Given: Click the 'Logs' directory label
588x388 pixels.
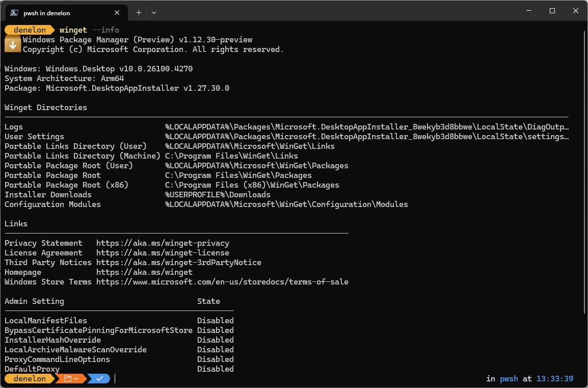Looking at the screenshot, I should click(x=13, y=127).
